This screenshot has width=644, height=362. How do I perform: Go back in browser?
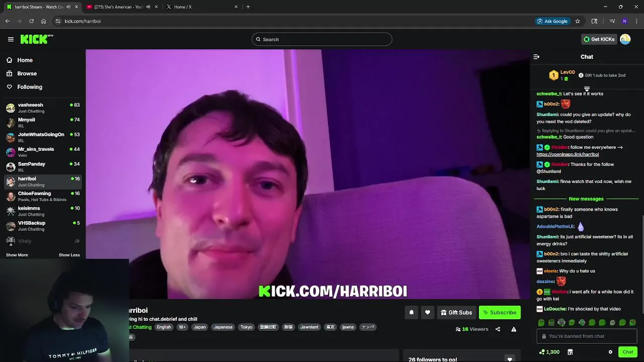coord(8,21)
